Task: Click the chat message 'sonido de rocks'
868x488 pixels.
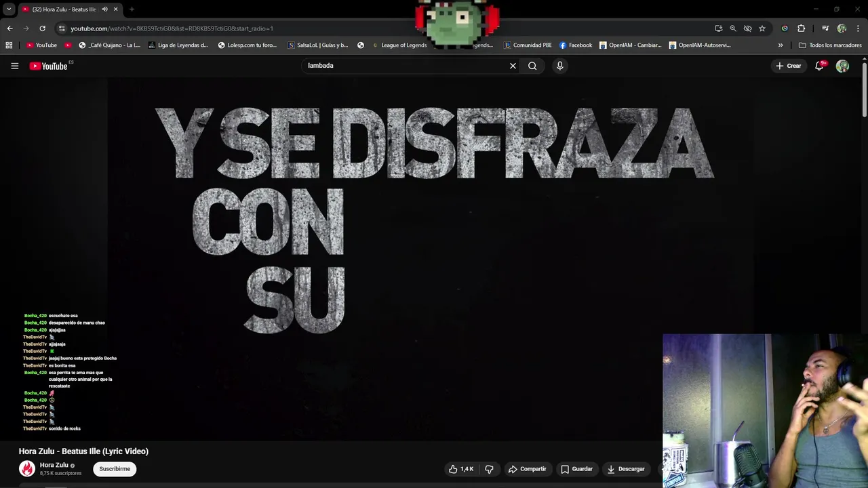Action: tap(64, 428)
